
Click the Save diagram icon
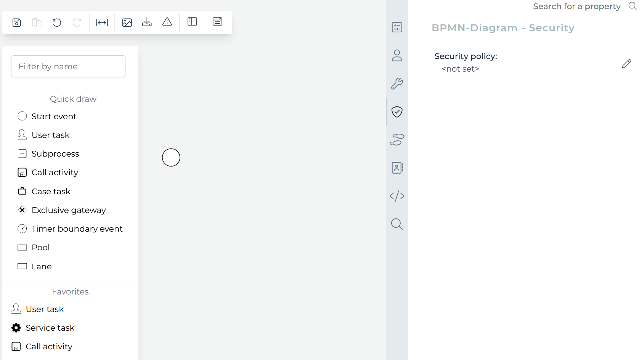(x=16, y=22)
